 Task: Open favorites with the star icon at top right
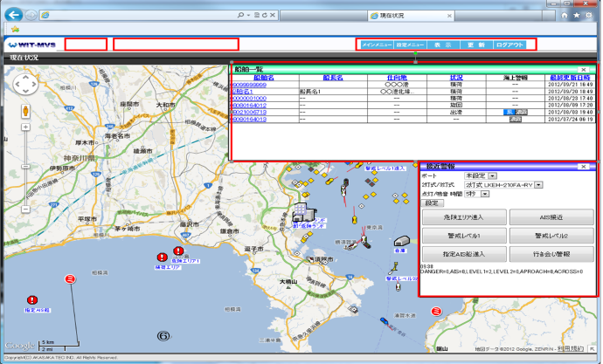pos(577,16)
